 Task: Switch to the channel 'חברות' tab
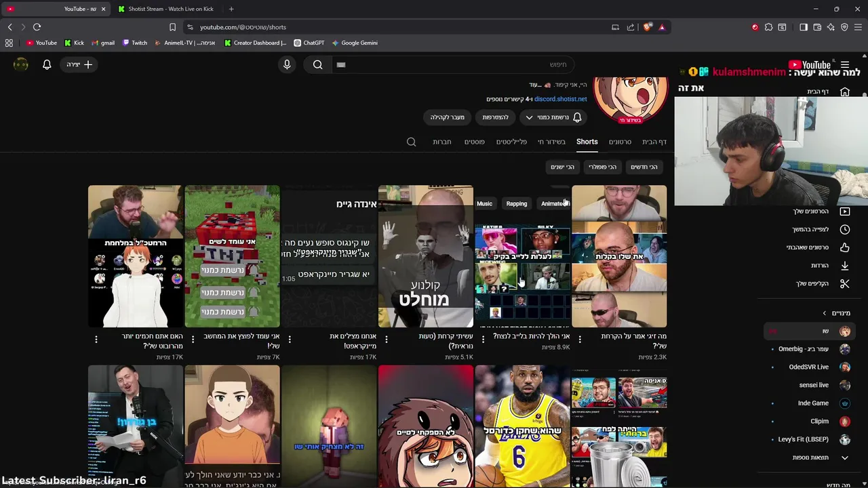(x=442, y=142)
